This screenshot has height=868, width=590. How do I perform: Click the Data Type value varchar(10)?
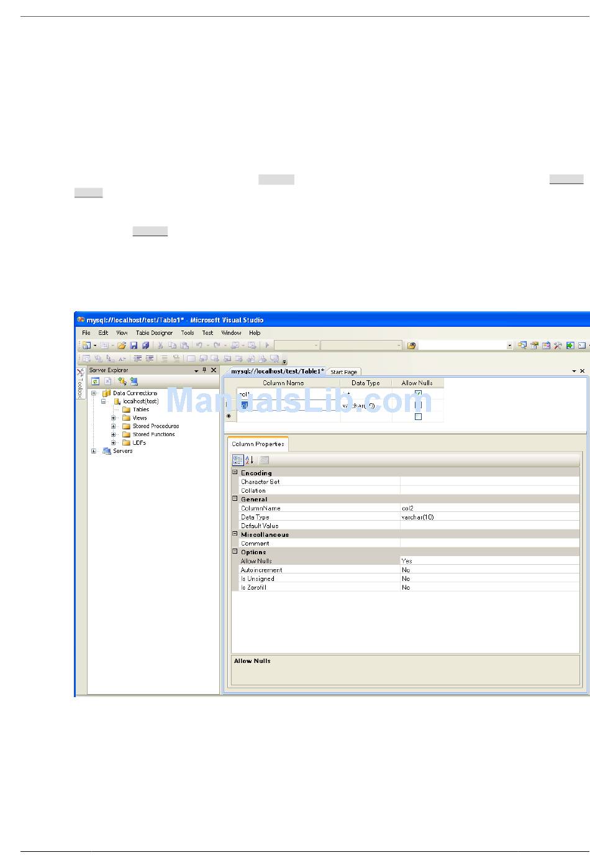click(489, 517)
